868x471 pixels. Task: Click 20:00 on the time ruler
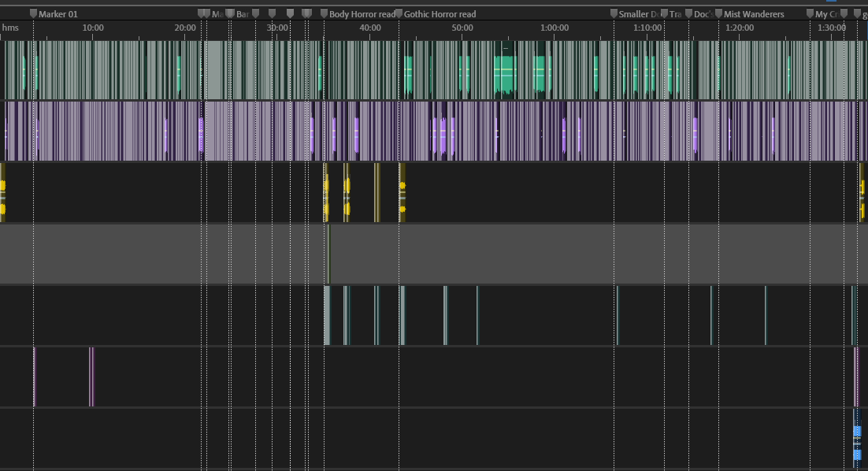185,28
